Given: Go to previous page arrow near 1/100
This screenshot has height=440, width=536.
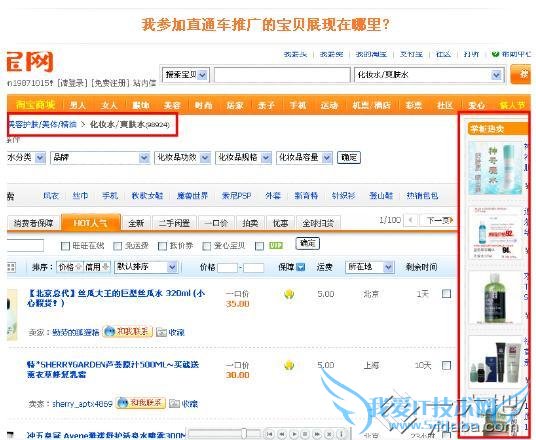Looking at the screenshot, I should [x=411, y=220].
